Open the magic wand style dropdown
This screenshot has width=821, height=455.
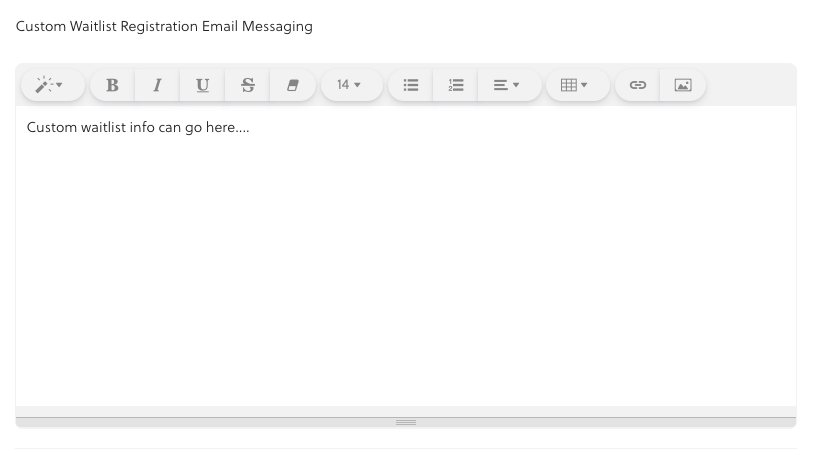click(52, 85)
